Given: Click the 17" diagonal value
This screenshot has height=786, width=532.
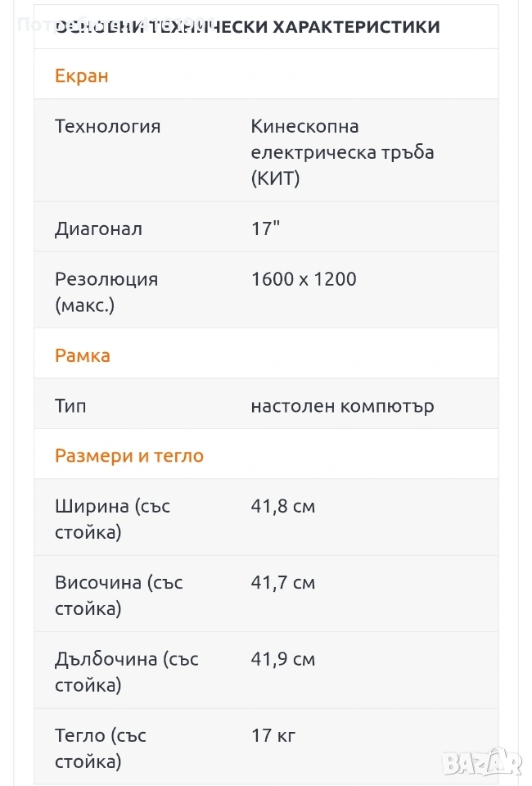Looking at the screenshot, I should tap(265, 229).
